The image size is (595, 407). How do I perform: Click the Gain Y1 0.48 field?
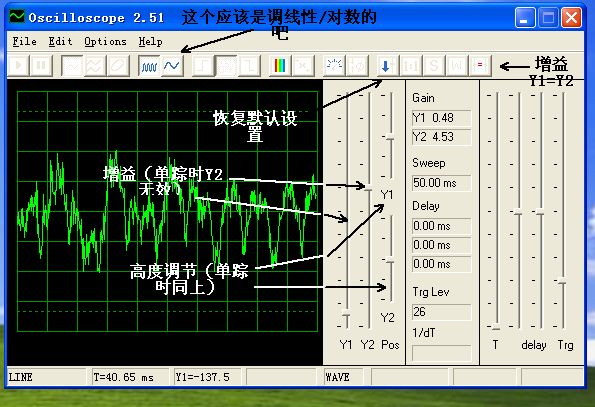pos(441,118)
